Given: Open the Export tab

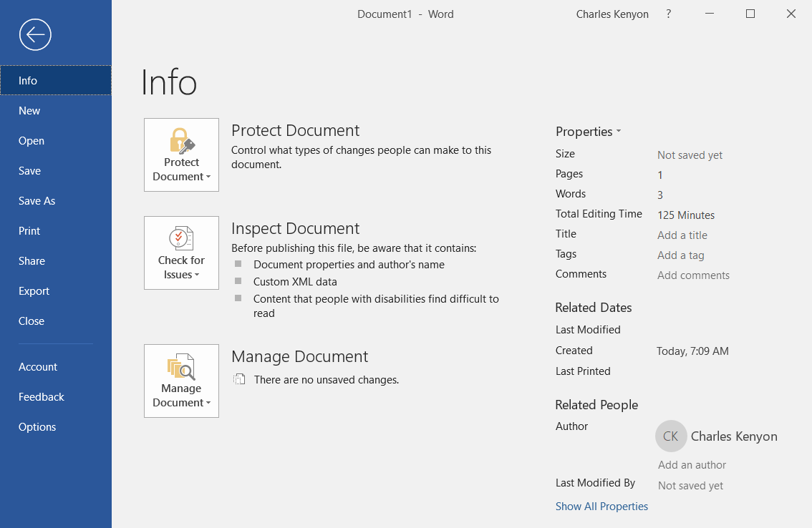Looking at the screenshot, I should (56, 290).
